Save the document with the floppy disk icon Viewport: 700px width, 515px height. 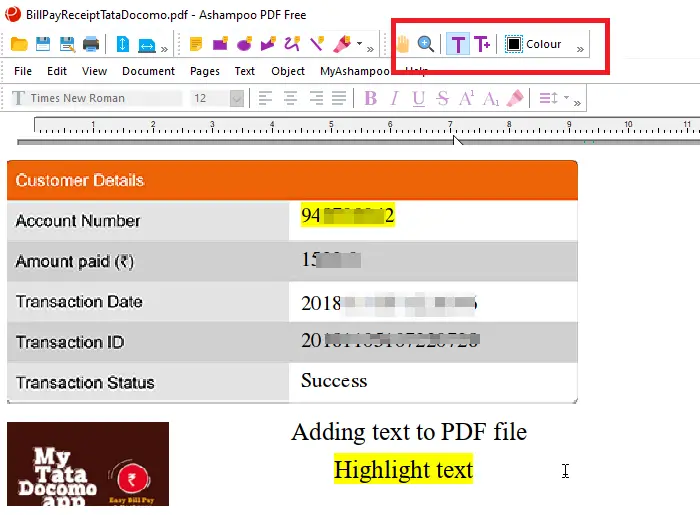coord(43,44)
